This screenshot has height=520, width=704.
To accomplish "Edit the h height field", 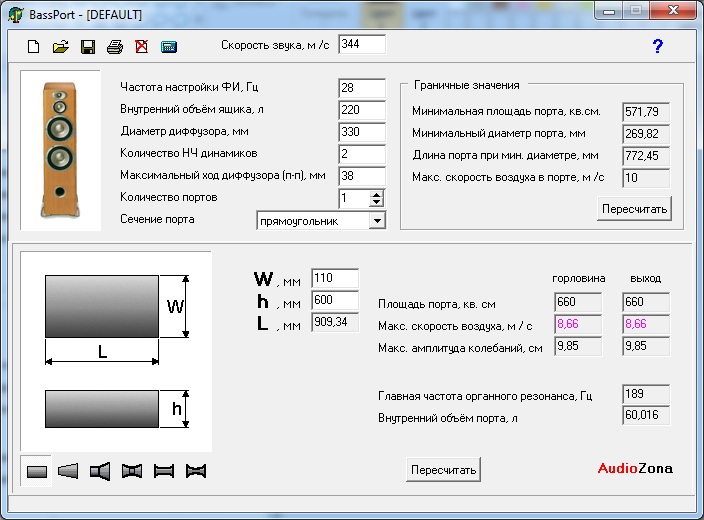I will [335, 300].
